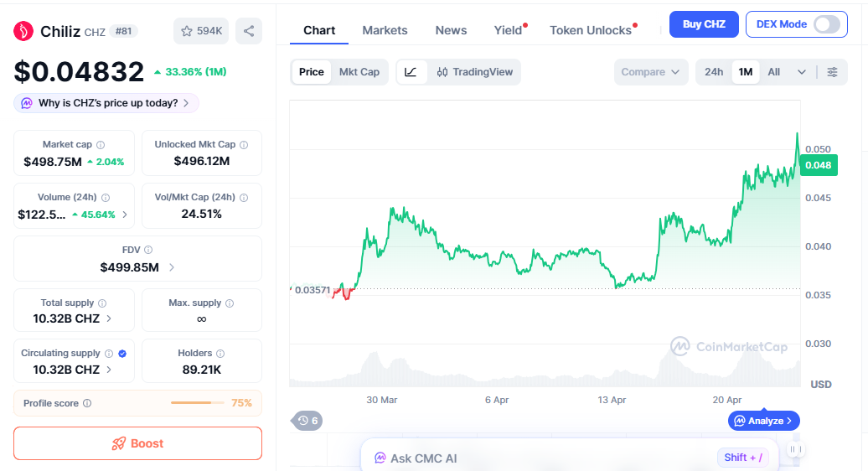Expand the FDV details chevron
The image size is (868, 471).
tap(172, 267)
